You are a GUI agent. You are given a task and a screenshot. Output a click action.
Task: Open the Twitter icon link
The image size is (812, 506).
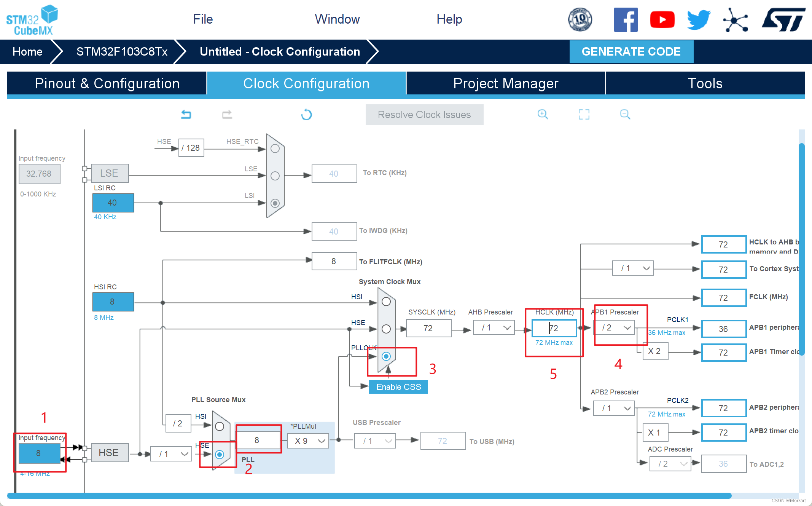[x=699, y=20]
